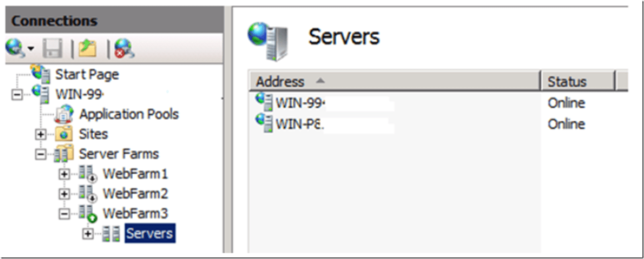Select WebFarm3 in the tree
This screenshot has height=259, width=644.
tap(135, 214)
